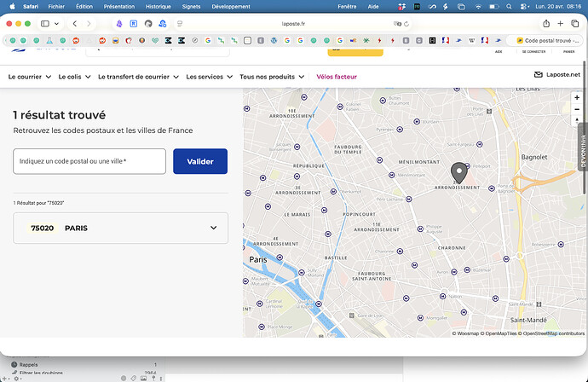Open the Share sheet icon

[546, 23]
